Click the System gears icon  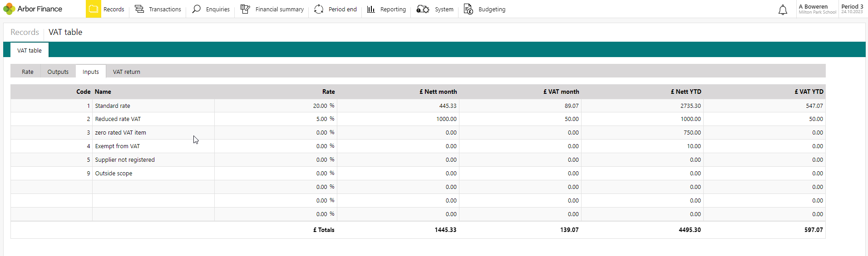[423, 9]
